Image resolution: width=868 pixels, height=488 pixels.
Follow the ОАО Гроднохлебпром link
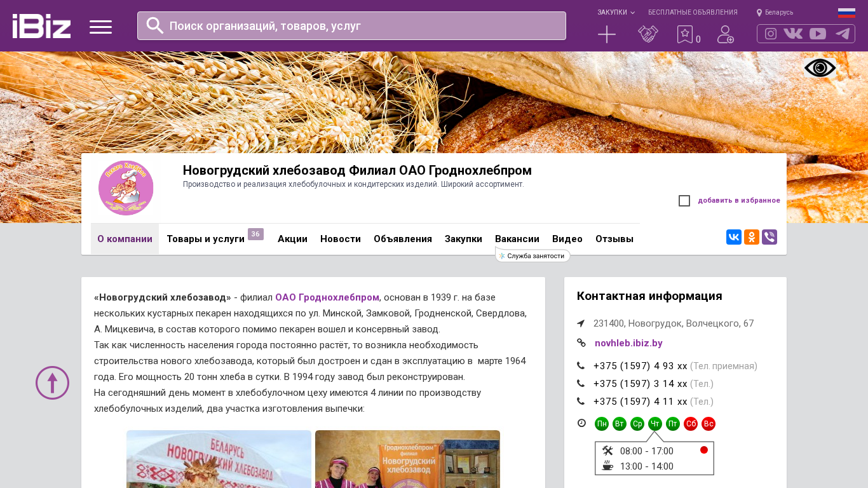coord(327,297)
